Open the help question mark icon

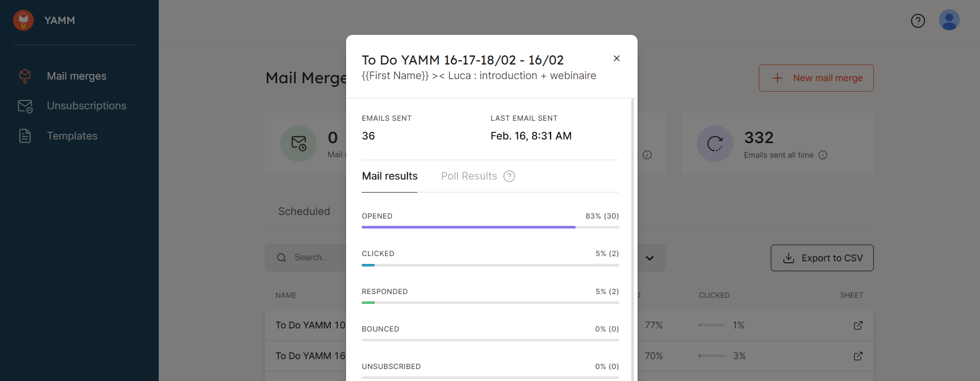pyautogui.click(x=918, y=21)
